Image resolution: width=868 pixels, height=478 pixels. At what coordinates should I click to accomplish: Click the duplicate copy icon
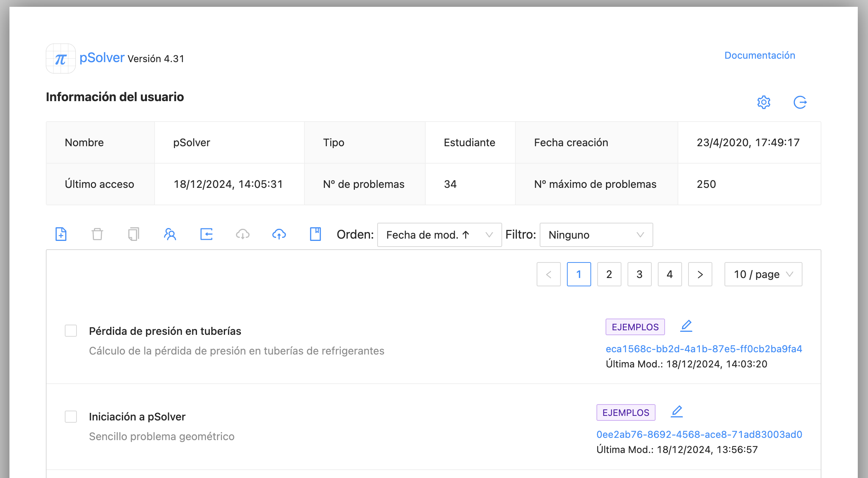point(134,234)
